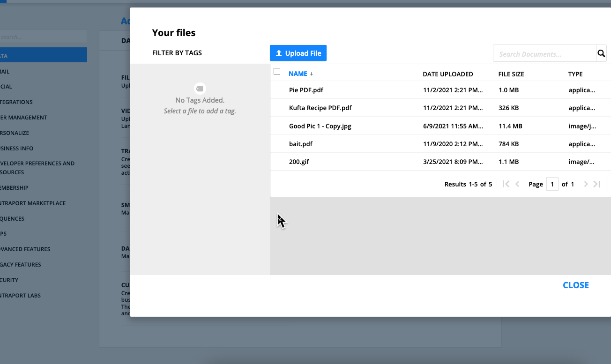Click the sort arrow beside NAME

tap(312, 74)
